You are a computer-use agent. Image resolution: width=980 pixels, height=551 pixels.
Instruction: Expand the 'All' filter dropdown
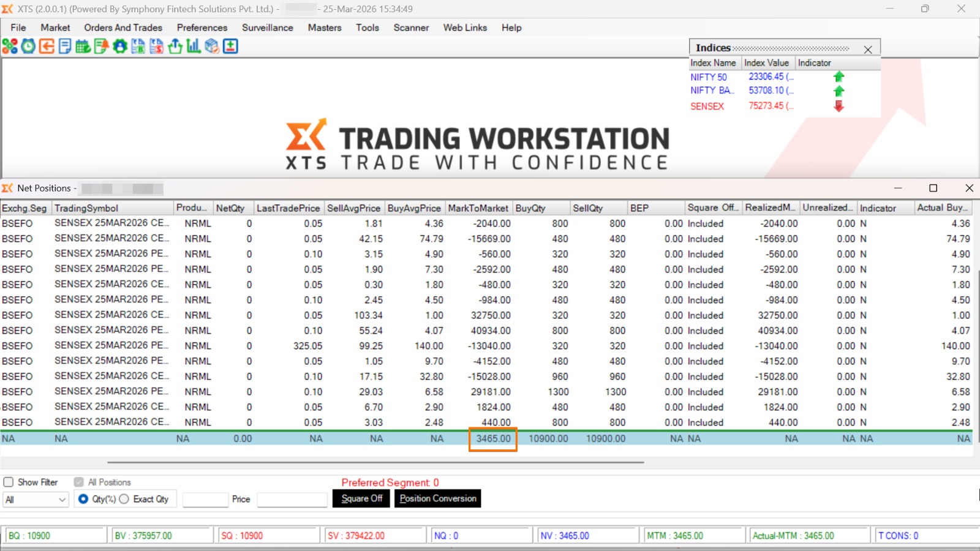click(62, 500)
